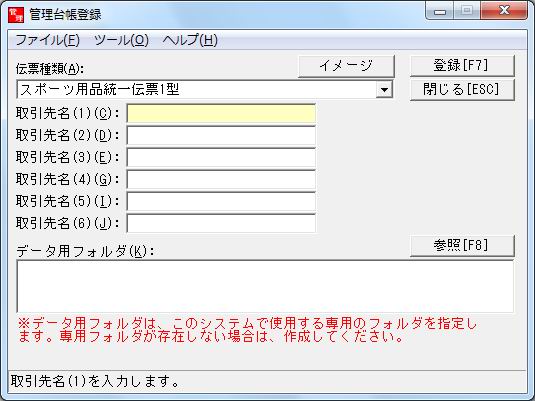Click the 取引先名(5) input field

click(221, 201)
